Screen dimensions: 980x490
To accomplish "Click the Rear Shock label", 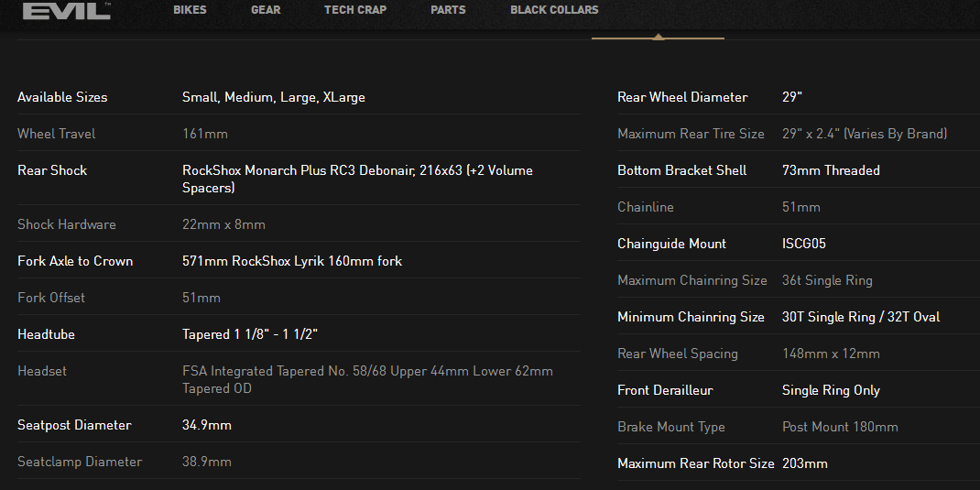I will pyautogui.click(x=52, y=170).
